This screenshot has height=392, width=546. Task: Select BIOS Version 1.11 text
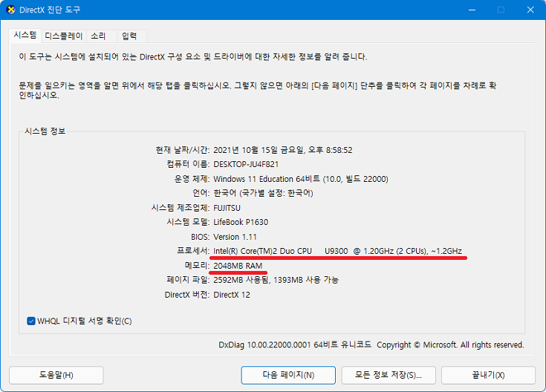(235, 237)
